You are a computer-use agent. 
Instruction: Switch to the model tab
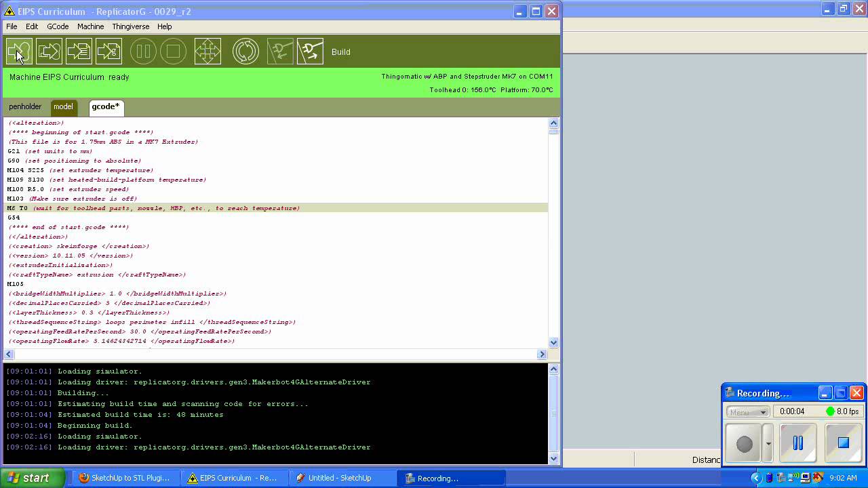tap(63, 107)
